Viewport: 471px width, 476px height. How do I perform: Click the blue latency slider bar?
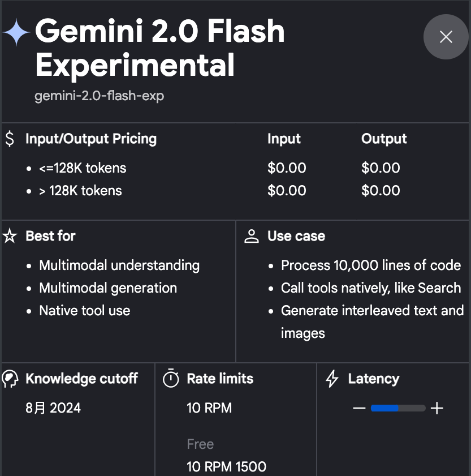point(385,408)
